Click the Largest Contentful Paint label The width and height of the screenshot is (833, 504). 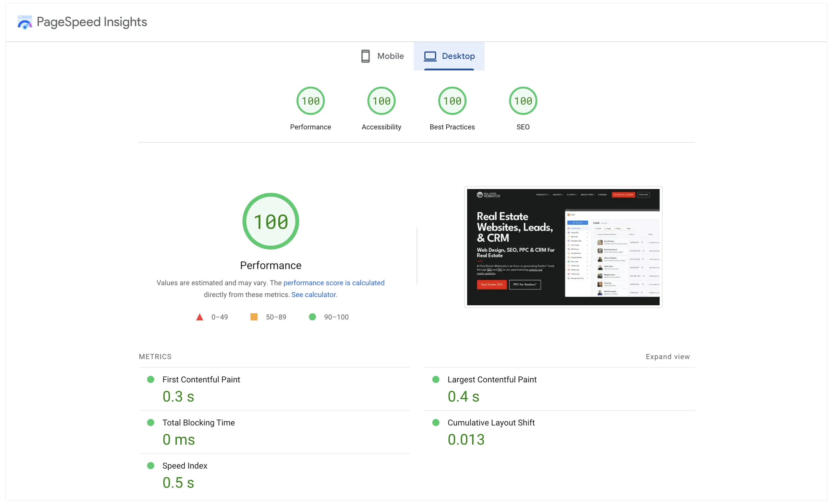492,379
